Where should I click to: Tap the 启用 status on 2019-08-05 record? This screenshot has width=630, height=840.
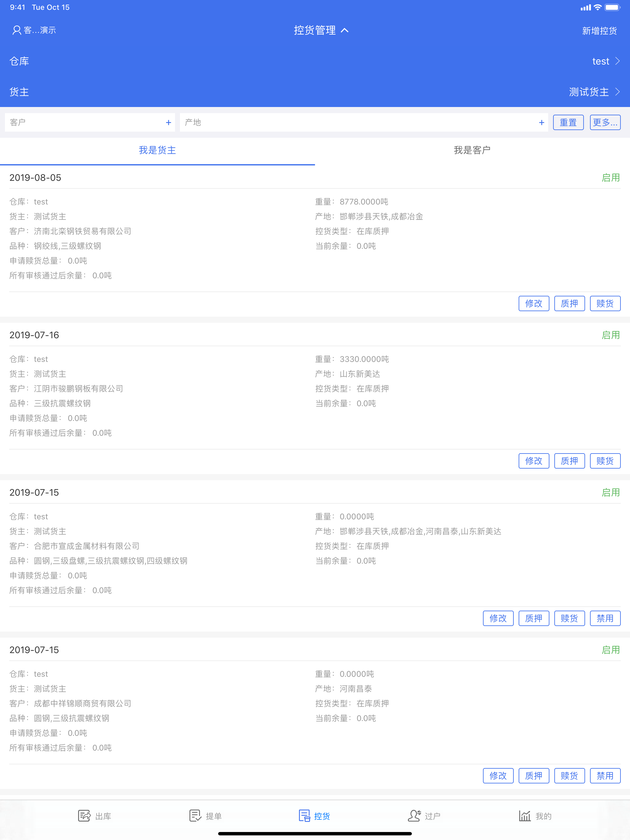pyautogui.click(x=611, y=178)
